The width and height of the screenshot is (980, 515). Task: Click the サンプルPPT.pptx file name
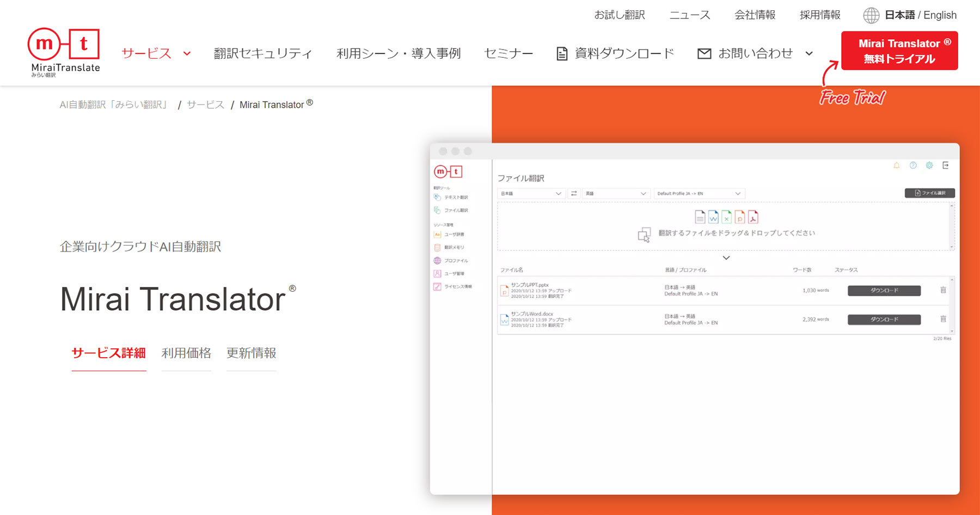click(530, 285)
